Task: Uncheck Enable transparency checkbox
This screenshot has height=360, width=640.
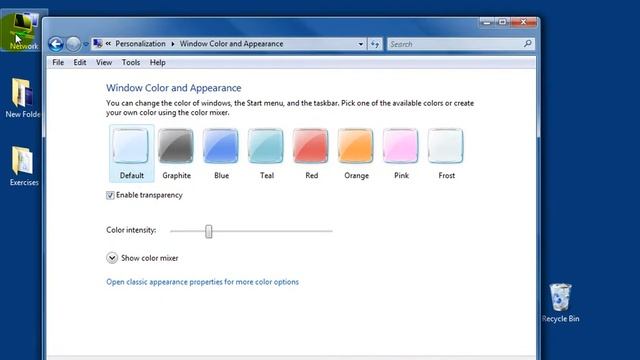Action: tap(110, 196)
